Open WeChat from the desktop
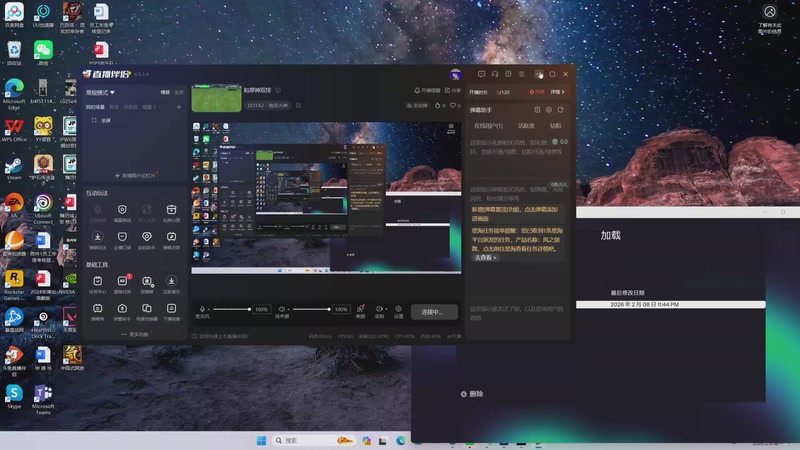Viewport: 800px width, 450px height. pos(43,53)
